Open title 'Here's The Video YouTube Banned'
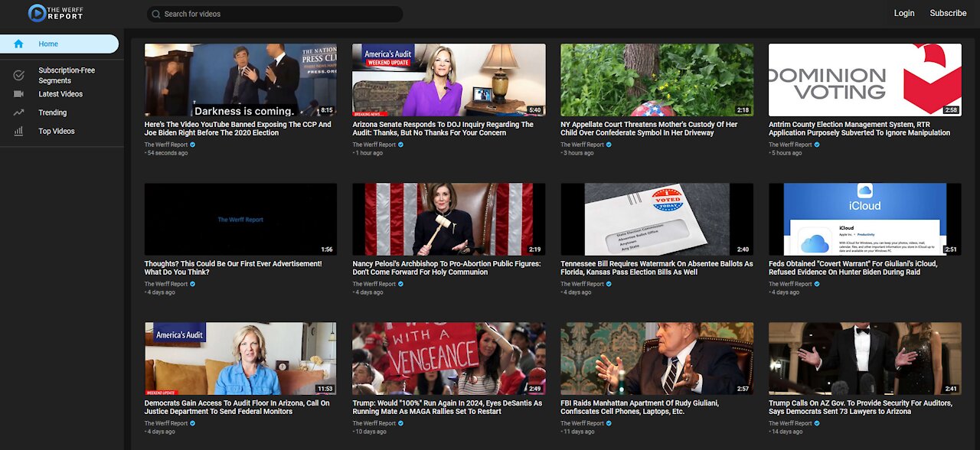This screenshot has width=980, height=450. 238,129
